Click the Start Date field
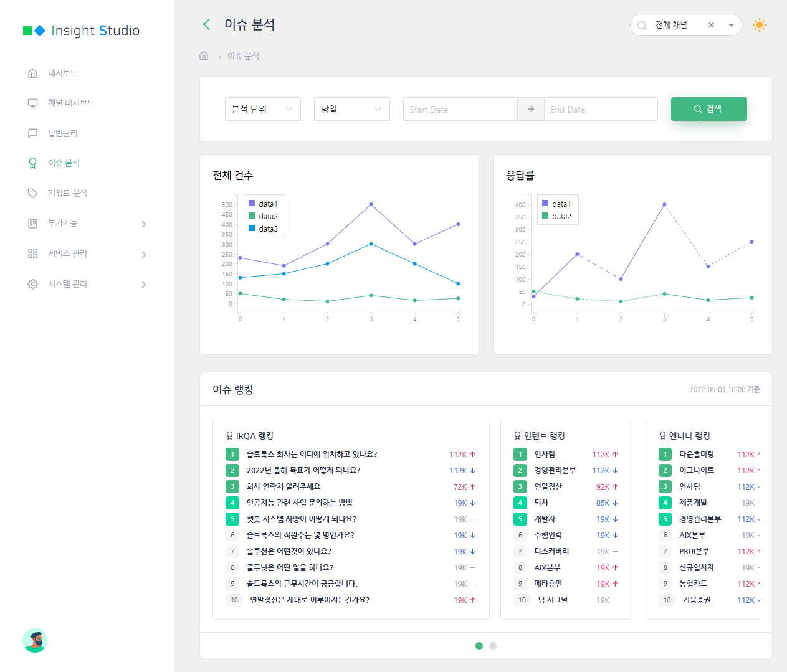Screen dimensions: 787x672 pyautogui.click(x=460, y=110)
